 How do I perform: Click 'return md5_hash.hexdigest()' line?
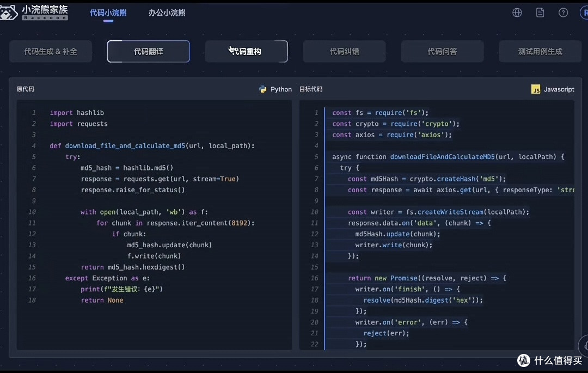pos(133,267)
